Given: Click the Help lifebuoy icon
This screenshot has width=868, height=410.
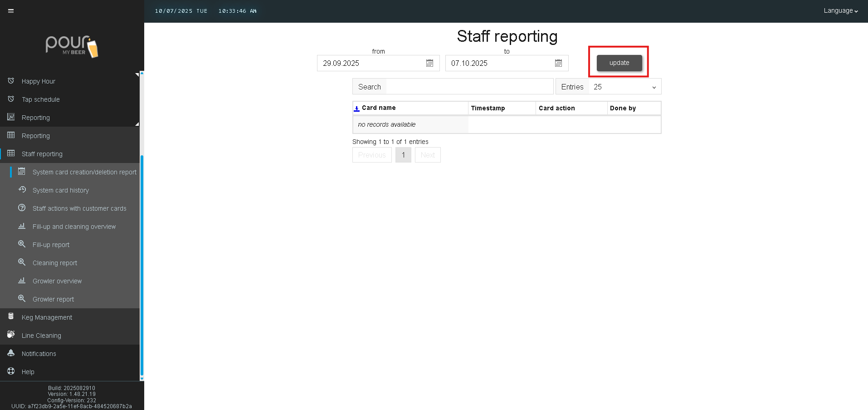Looking at the screenshot, I should coord(11,371).
